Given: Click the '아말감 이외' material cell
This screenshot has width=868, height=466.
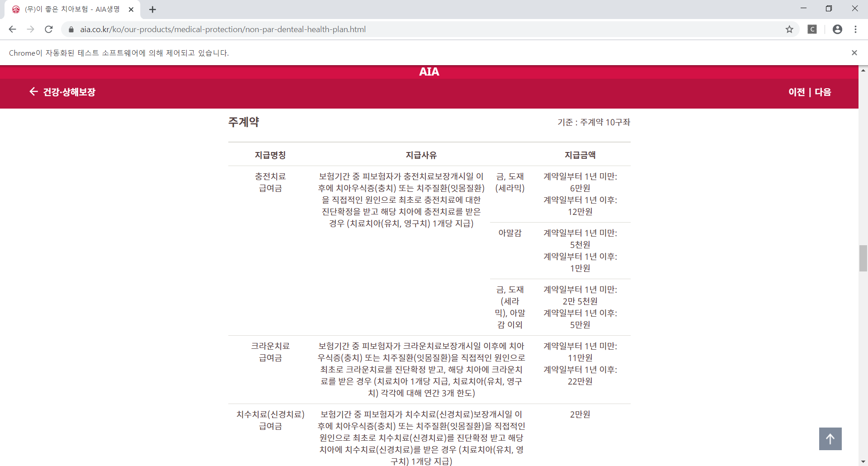Looking at the screenshot, I should pos(510,307).
